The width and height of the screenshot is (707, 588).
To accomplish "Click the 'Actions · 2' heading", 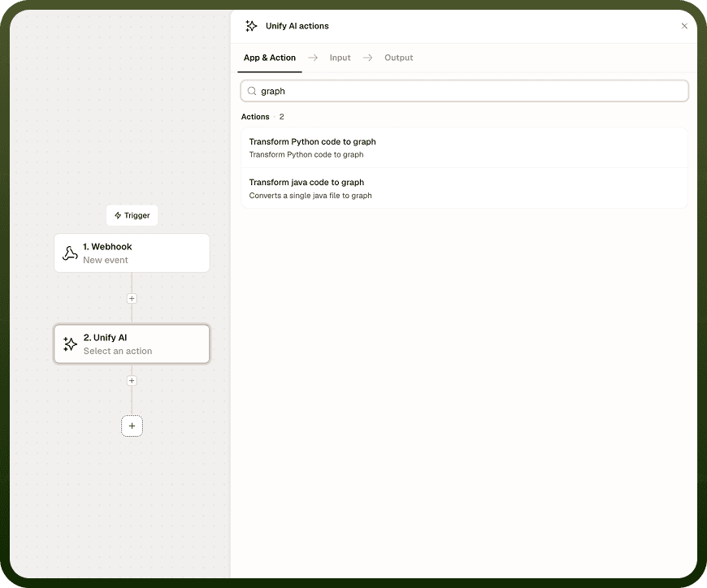I will (262, 117).
